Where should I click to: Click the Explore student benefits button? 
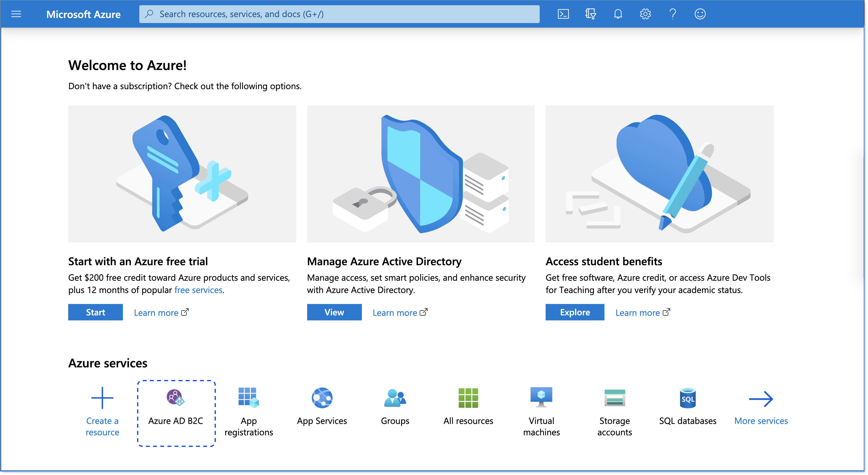[x=575, y=312]
